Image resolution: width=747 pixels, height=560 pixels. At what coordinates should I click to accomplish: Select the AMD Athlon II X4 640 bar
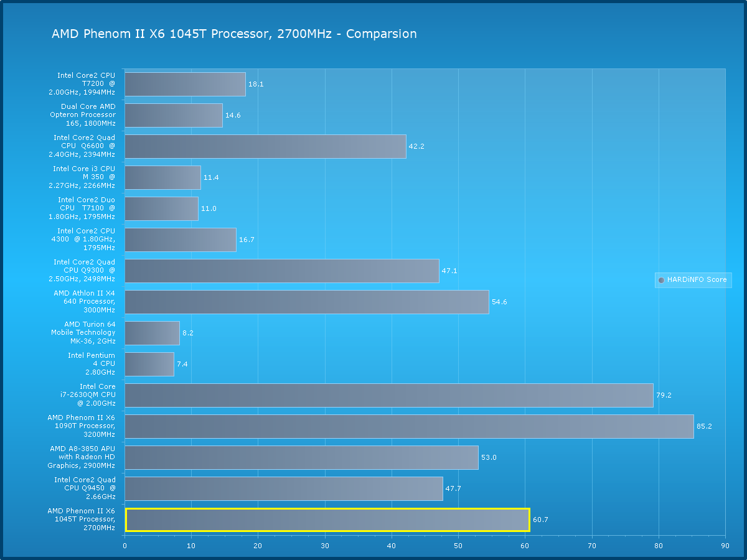tap(307, 302)
